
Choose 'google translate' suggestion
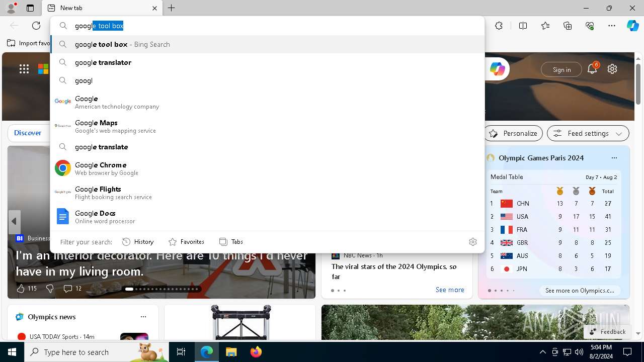[x=268, y=147]
